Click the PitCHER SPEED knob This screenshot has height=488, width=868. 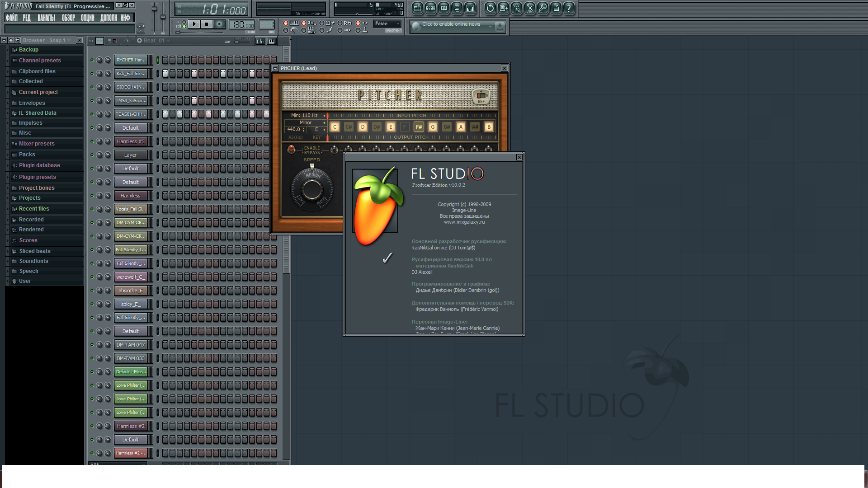(312, 189)
